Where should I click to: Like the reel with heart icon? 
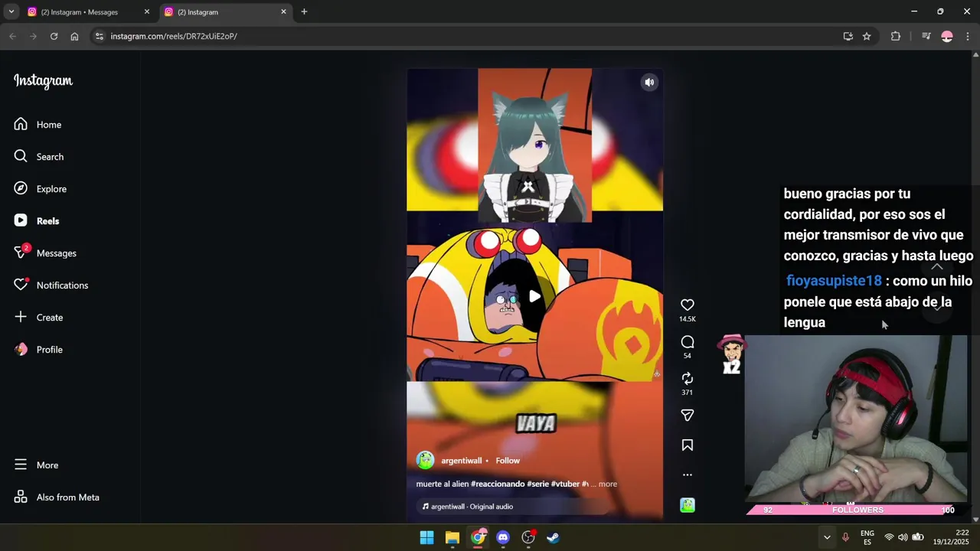(688, 305)
